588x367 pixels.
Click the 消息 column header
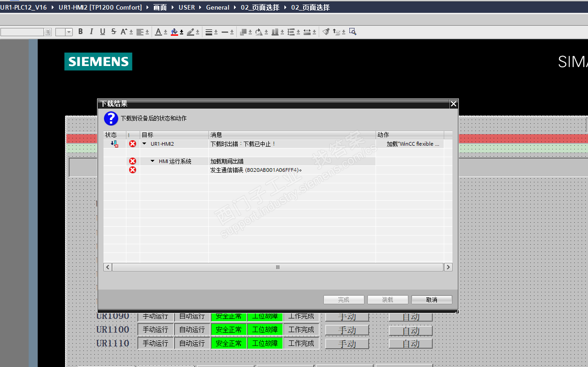[x=292, y=135]
